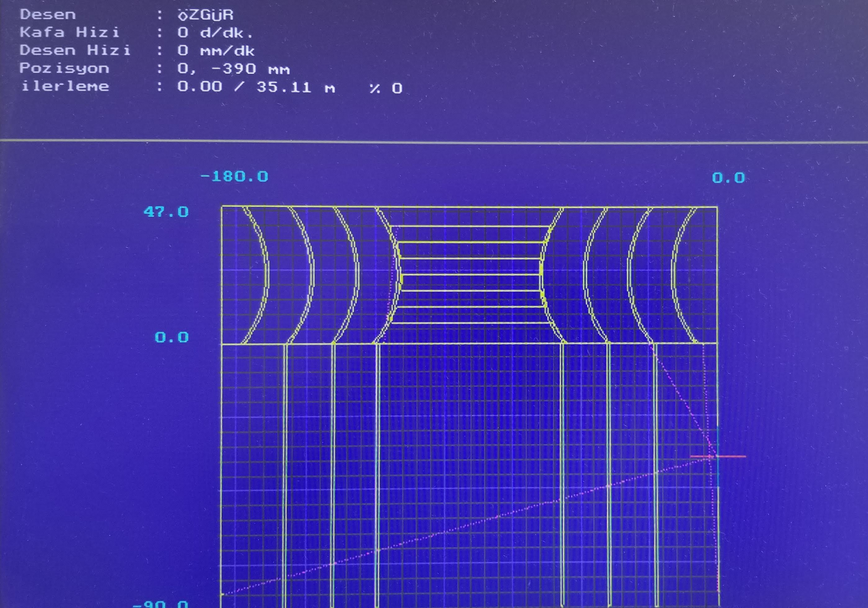Click the ilerleme label
Screen dimensions: 868x608
[x=65, y=86]
